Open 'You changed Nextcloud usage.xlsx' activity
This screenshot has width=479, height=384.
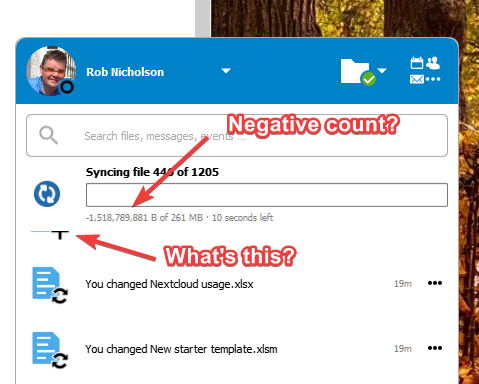pos(237,284)
